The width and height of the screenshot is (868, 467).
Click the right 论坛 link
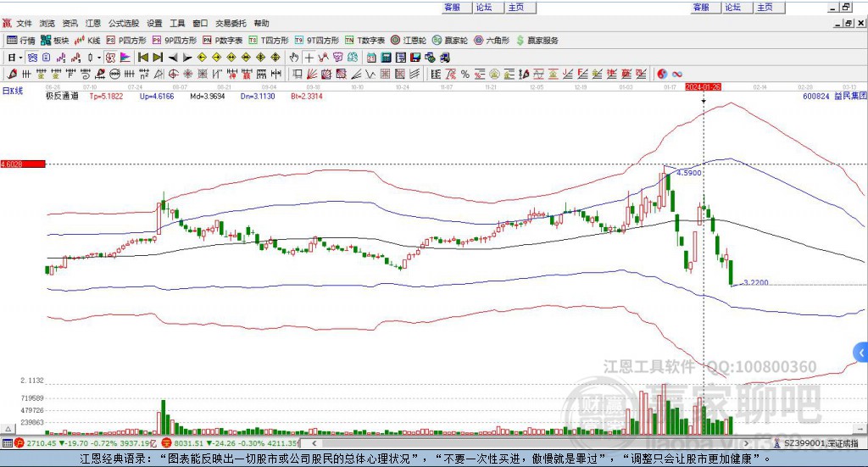[x=733, y=7]
